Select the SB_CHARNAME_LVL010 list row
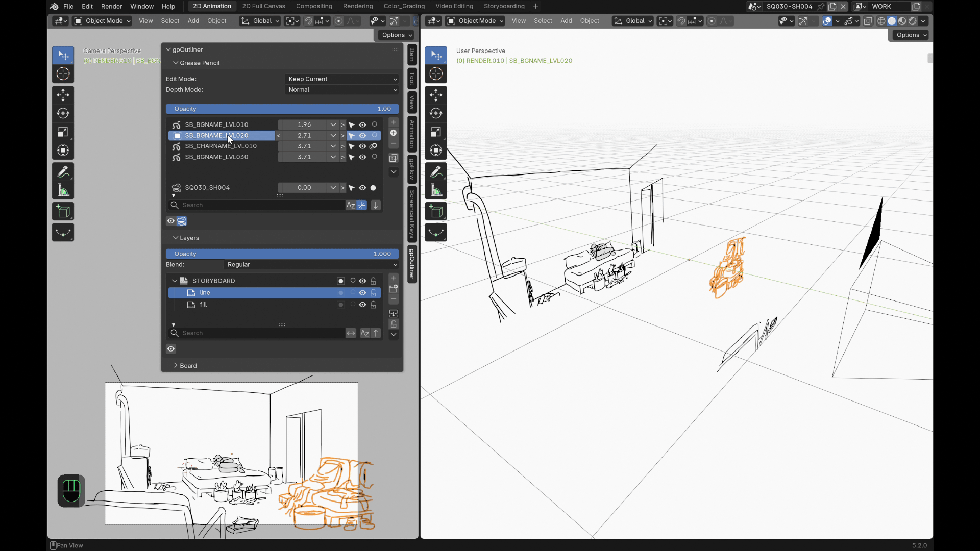980x551 pixels. coord(222,146)
